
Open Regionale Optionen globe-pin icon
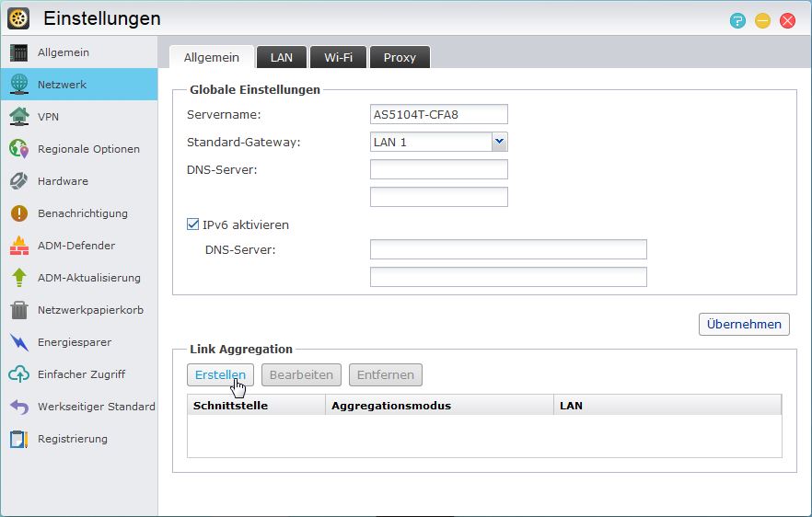19,148
